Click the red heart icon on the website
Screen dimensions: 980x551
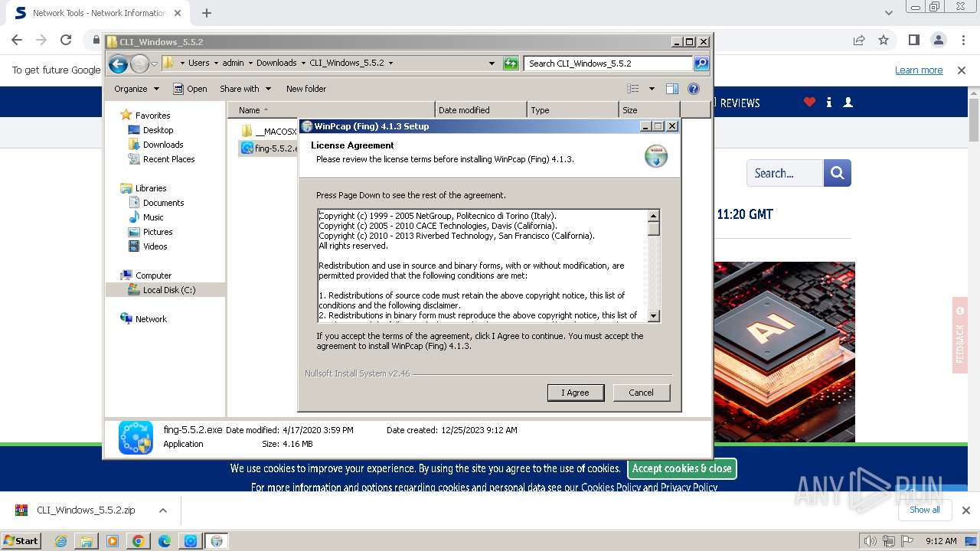(809, 103)
